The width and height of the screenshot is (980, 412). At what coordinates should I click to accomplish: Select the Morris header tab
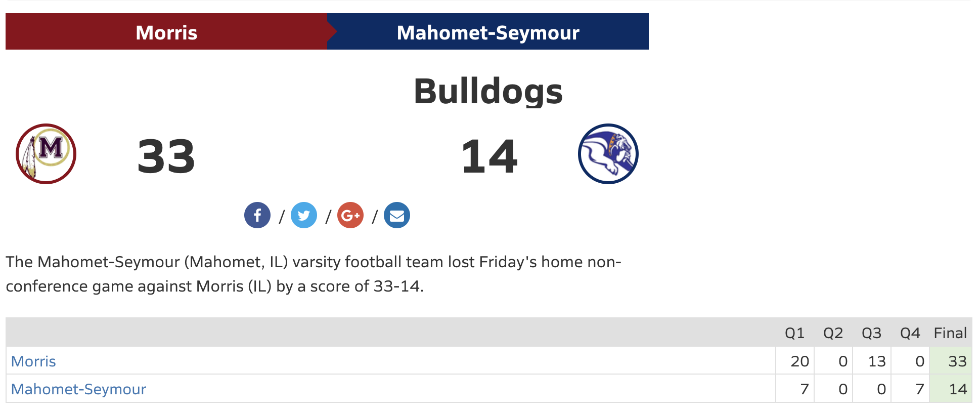click(166, 31)
